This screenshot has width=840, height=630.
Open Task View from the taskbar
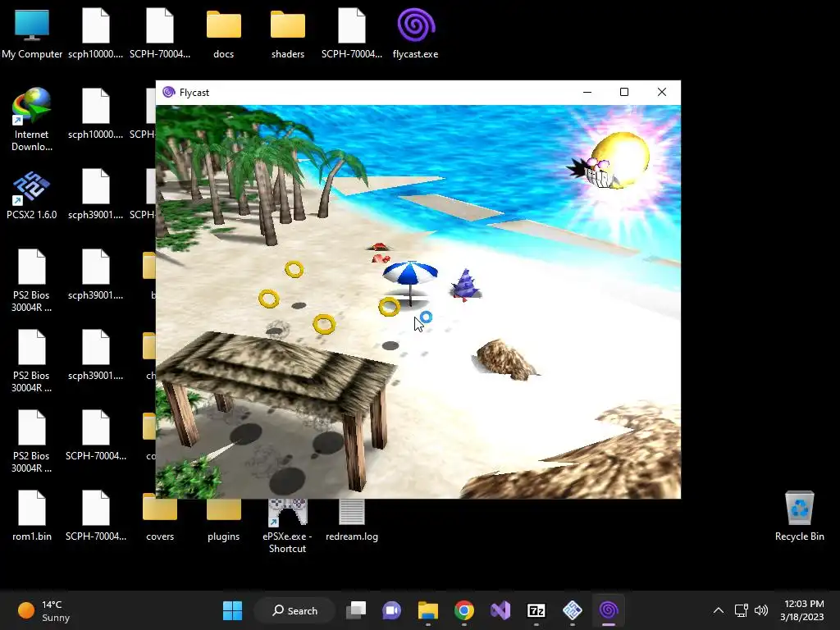pyautogui.click(x=356, y=610)
